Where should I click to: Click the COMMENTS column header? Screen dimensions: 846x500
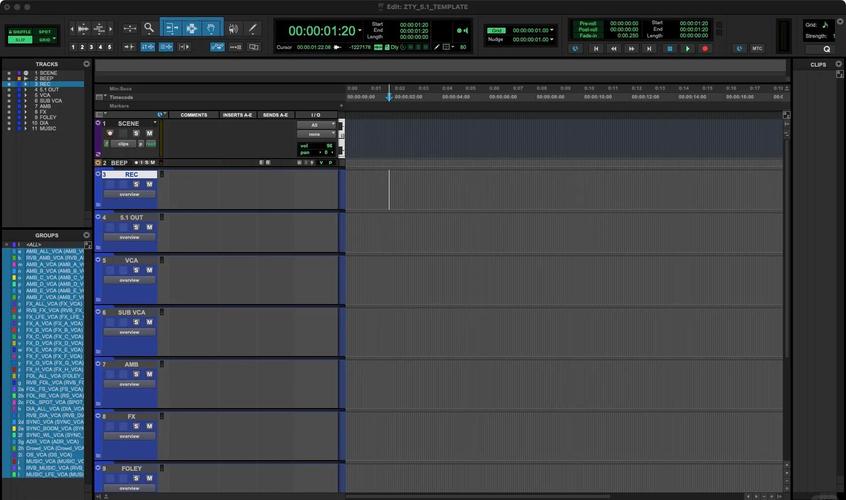pyautogui.click(x=194, y=115)
